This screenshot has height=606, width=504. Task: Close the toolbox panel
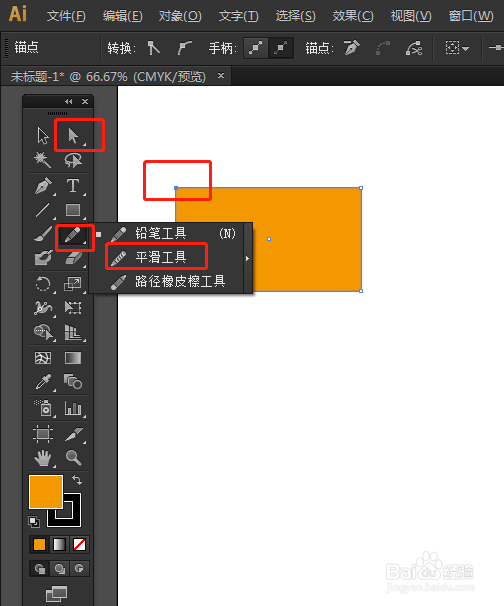click(85, 102)
